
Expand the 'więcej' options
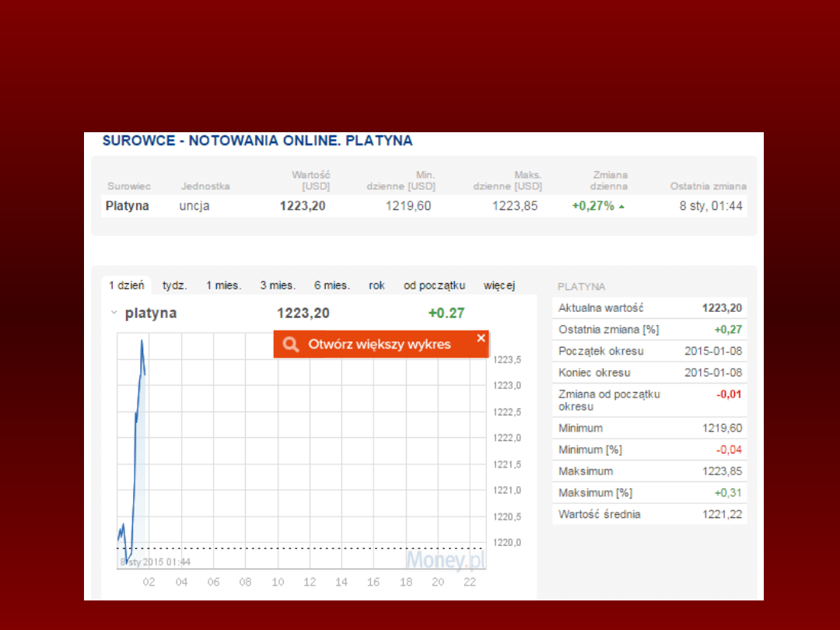pyautogui.click(x=499, y=285)
